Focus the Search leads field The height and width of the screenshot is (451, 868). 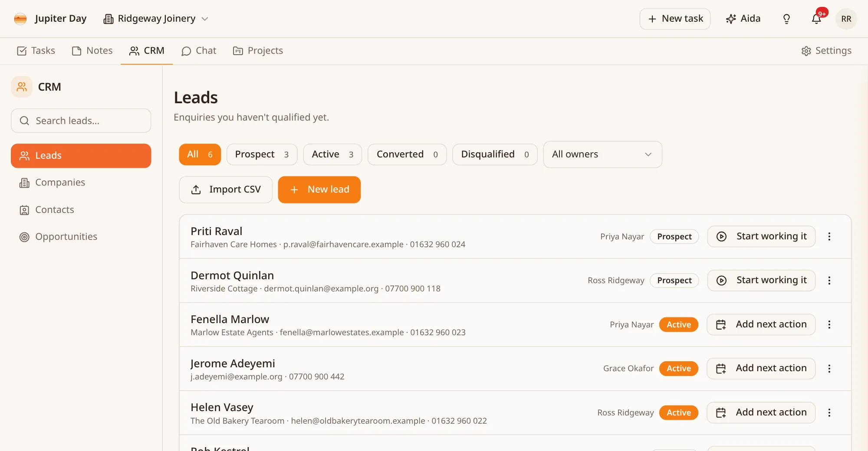point(81,121)
